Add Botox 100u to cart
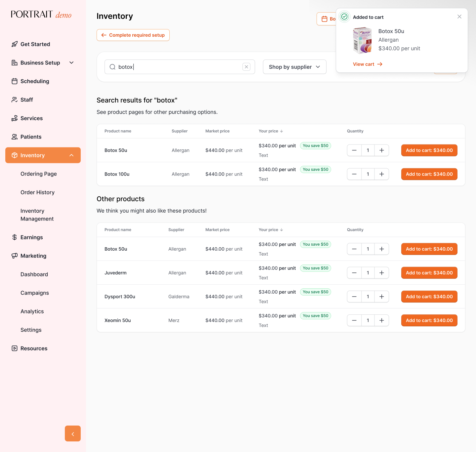476x452 pixels. point(429,174)
